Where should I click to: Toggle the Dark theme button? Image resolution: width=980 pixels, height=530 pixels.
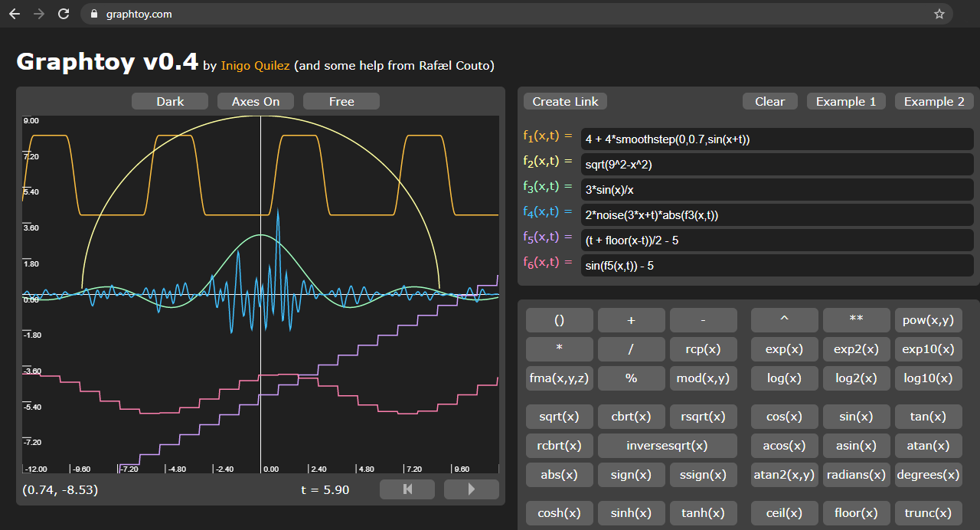(170, 101)
